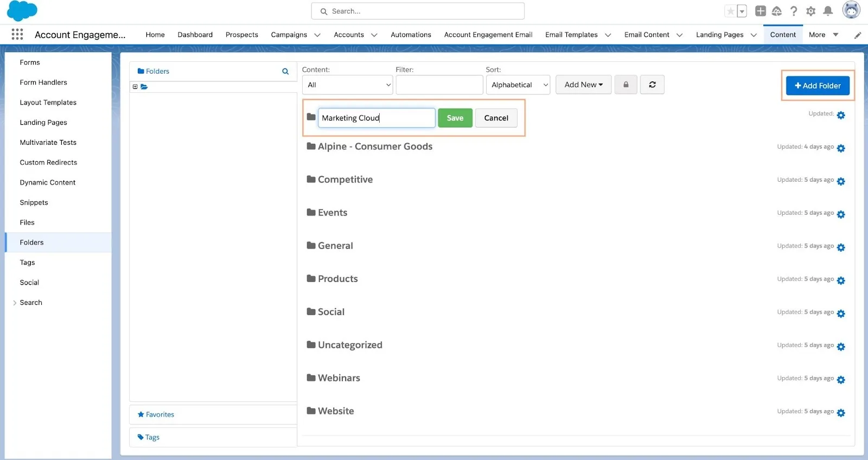Click the pencil edit navigation icon

tap(858, 35)
